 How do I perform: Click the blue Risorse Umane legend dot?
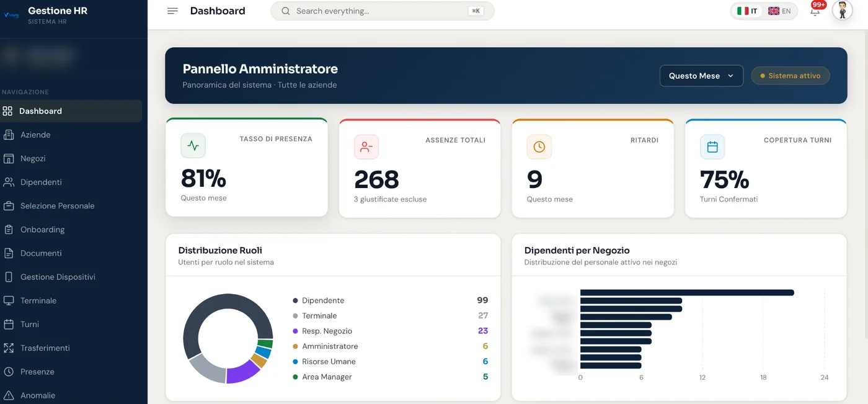coord(295,362)
